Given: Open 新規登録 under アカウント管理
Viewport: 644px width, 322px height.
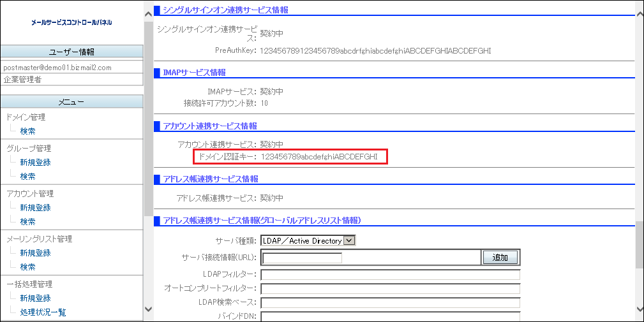Looking at the screenshot, I should tap(35, 208).
